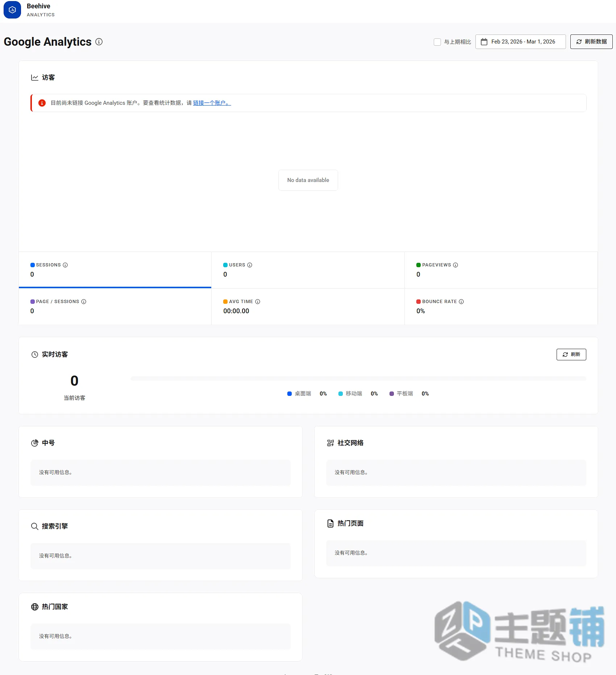Click the 刷新数据 refresh data button
The image size is (616, 675).
(x=591, y=42)
